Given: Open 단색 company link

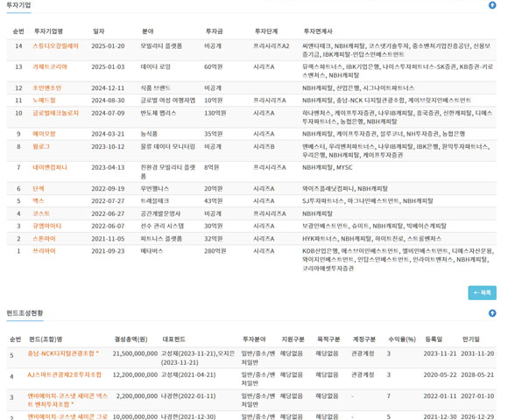Looking at the screenshot, I should point(39,189).
